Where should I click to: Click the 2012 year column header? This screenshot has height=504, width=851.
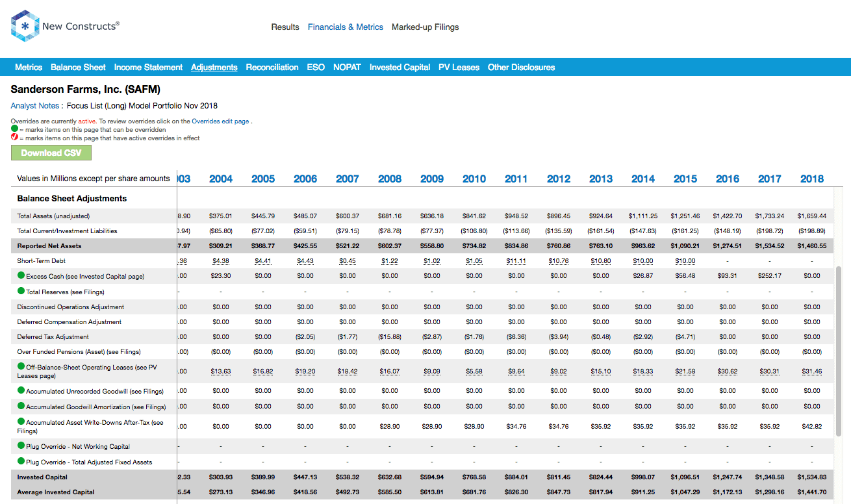coord(559,179)
